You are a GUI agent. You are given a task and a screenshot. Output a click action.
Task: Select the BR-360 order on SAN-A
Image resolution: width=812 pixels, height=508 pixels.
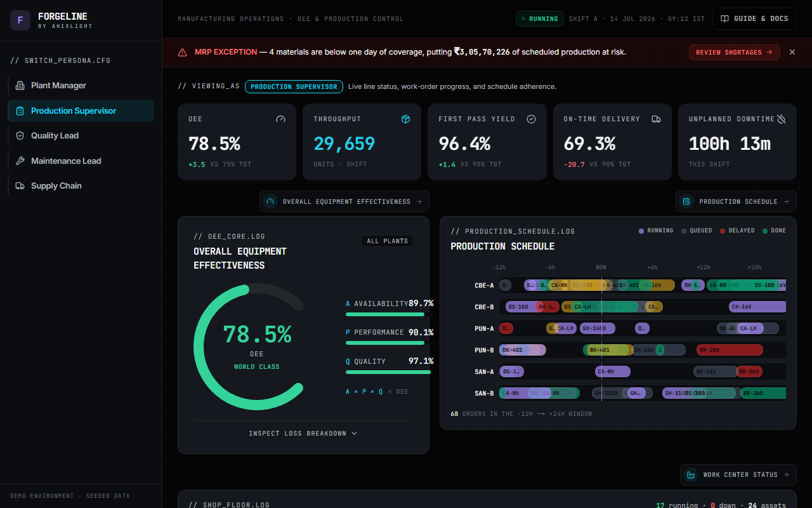pos(749,371)
